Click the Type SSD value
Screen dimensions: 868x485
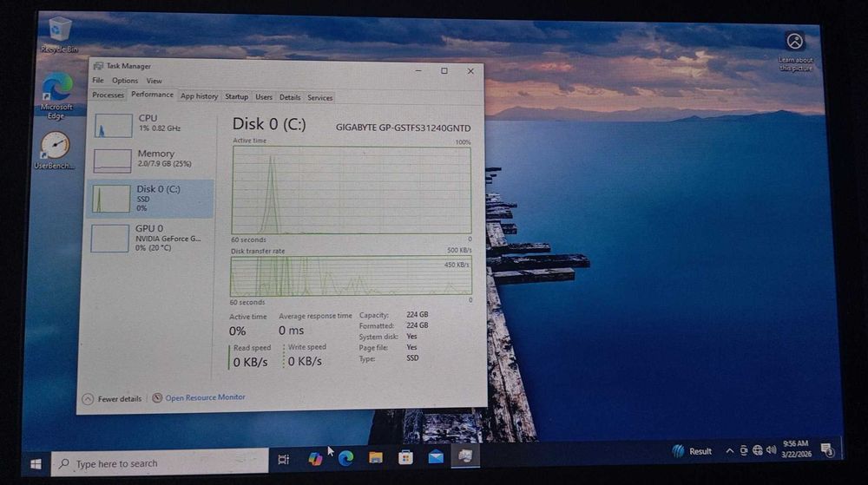pos(412,357)
